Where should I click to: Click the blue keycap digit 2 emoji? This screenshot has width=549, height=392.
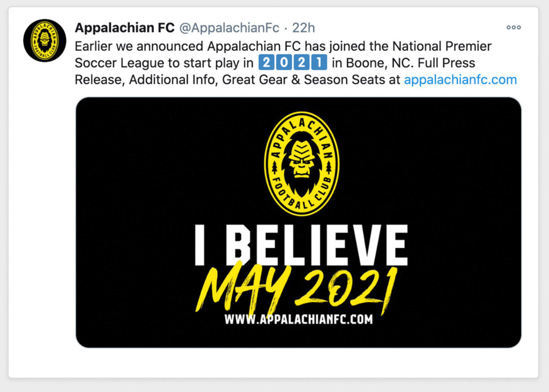pyautogui.click(x=267, y=62)
